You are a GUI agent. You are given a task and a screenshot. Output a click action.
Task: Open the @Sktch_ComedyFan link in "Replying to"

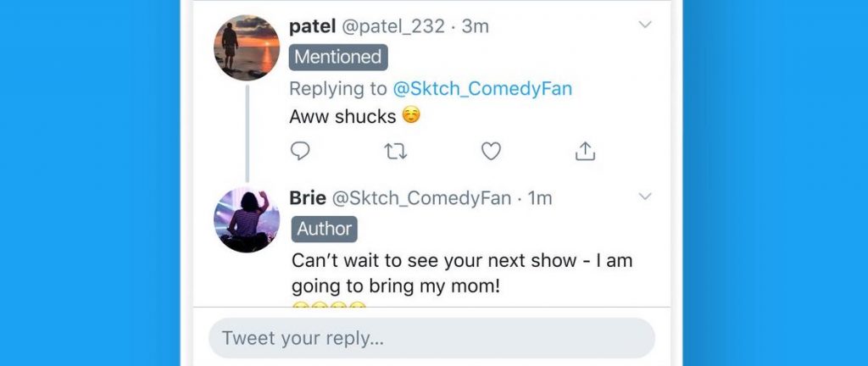482,88
